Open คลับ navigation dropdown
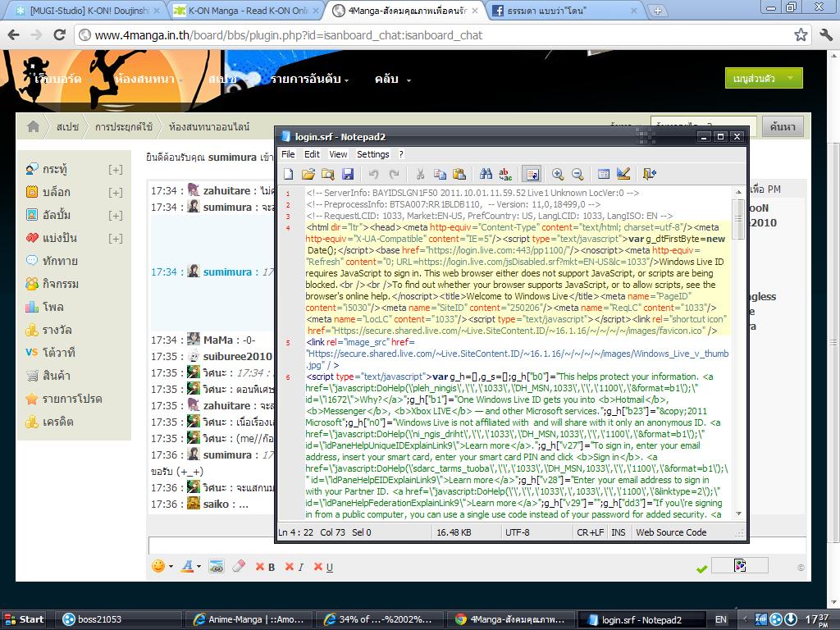 pos(393,80)
